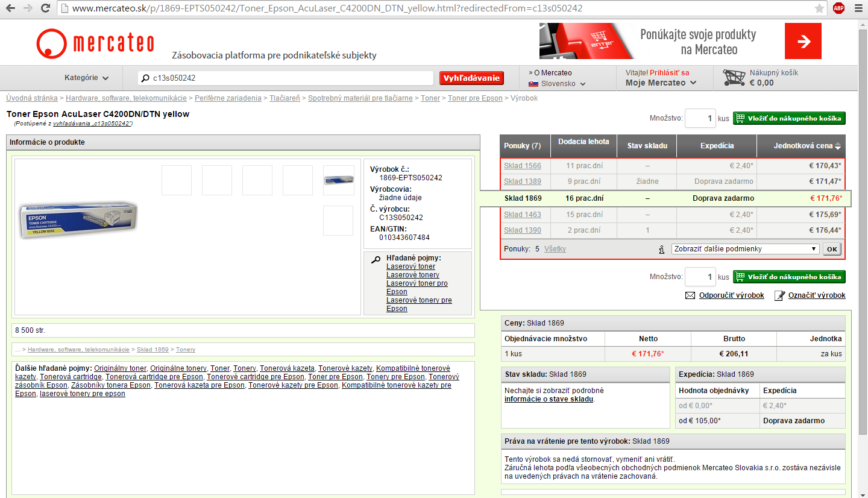868x498 pixels.
Task: Click the Označiť výrobok link
Action: point(817,295)
